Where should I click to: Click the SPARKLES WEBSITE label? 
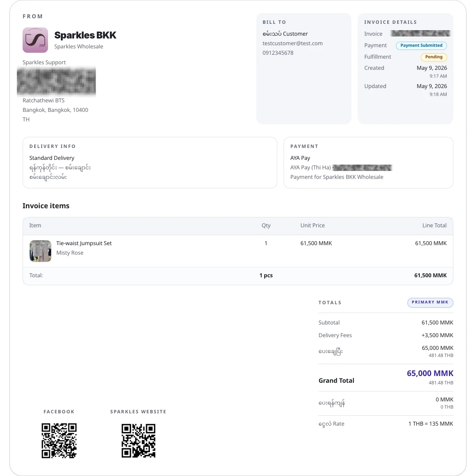[x=138, y=412]
